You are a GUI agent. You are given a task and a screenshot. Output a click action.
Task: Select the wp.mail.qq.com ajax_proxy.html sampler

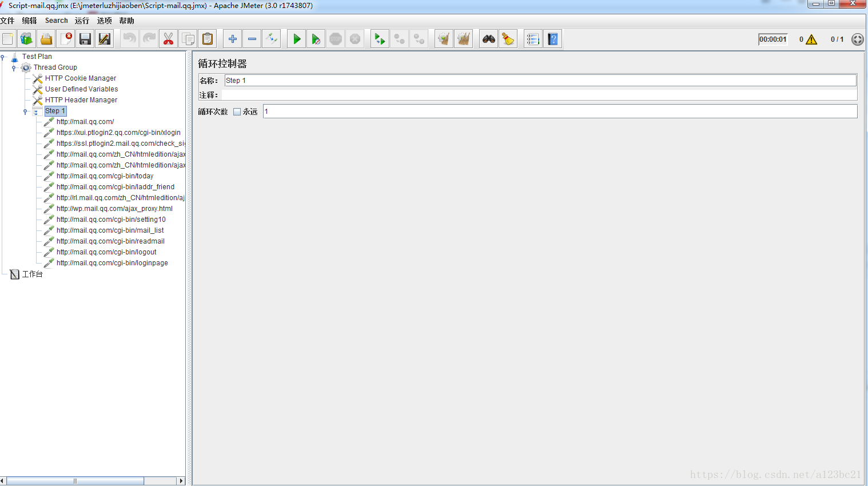click(114, 209)
